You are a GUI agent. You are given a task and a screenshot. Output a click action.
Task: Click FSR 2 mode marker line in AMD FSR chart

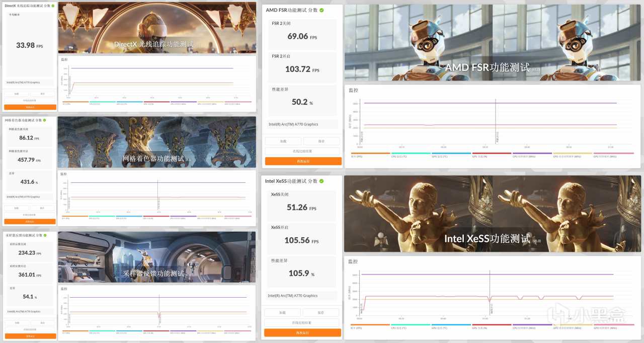(496, 121)
